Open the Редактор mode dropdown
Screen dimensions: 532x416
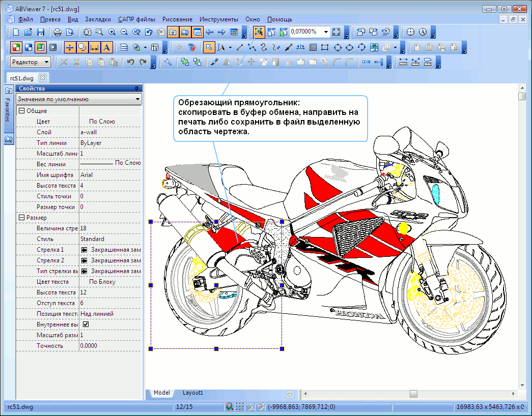pyautogui.click(x=46, y=62)
